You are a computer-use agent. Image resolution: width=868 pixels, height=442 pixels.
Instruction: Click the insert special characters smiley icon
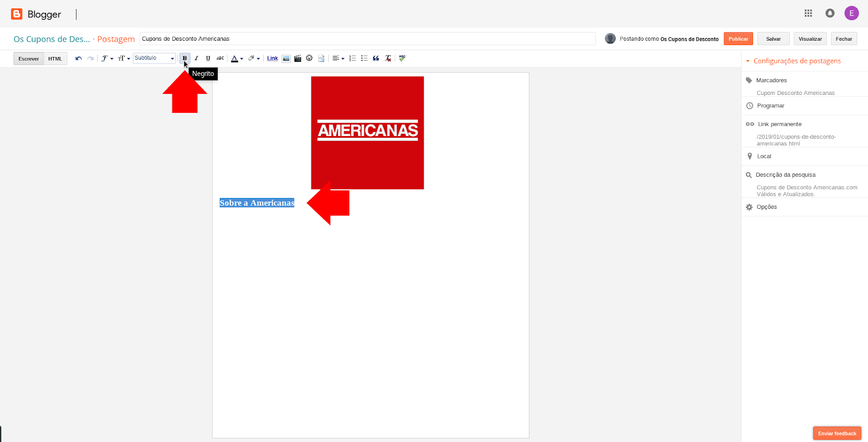[x=309, y=58]
